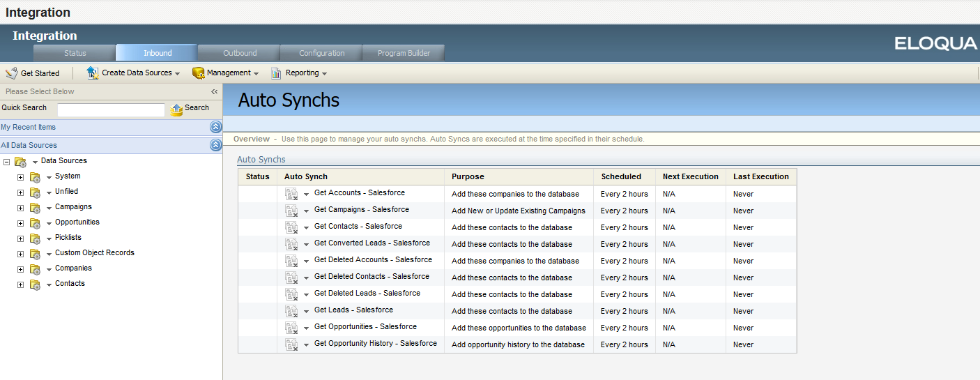Screen dimensions: 980x380
Task: Click the Get Deleted Contacts synch icon
Action: point(292,278)
